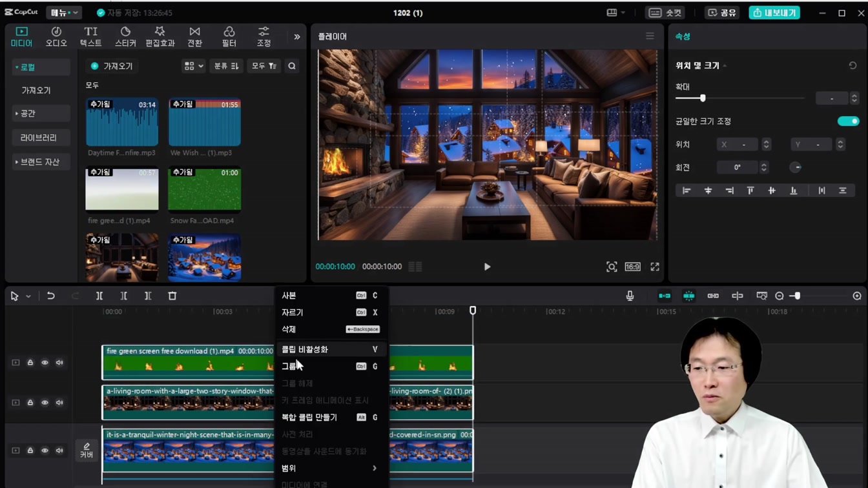Toggle fullscreen preview
The image size is (868, 488).
tap(655, 267)
